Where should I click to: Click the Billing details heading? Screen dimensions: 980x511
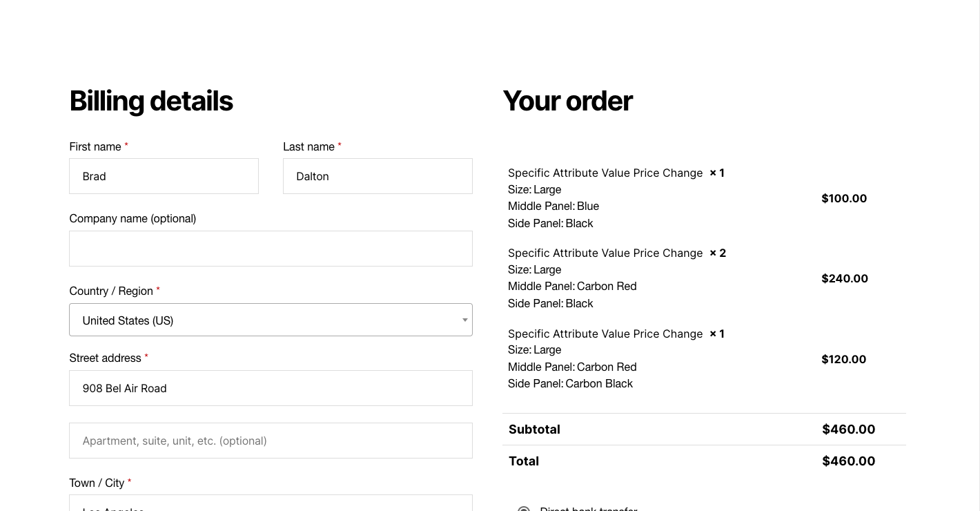(151, 101)
